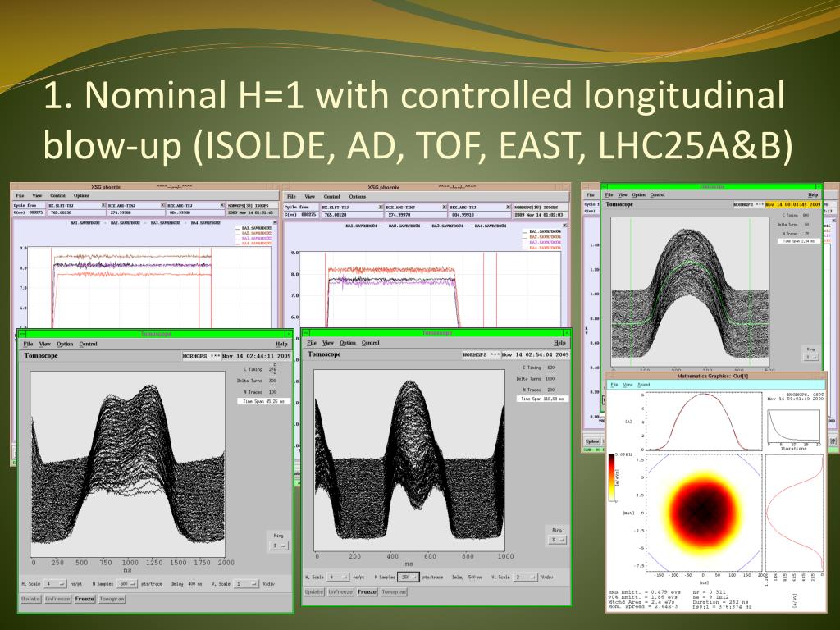This screenshot has height=630, width=840.
Task: Open Option menu in 02:44:11 Tomoscope window
Action: (65, 344)
